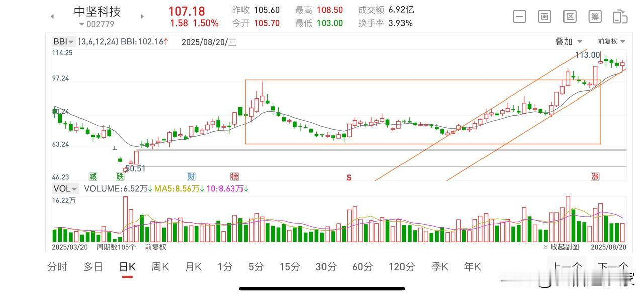Tap the red 'S' sell marker
The height and width of the screenshot is (296, 644).
(x=348, y=177)
